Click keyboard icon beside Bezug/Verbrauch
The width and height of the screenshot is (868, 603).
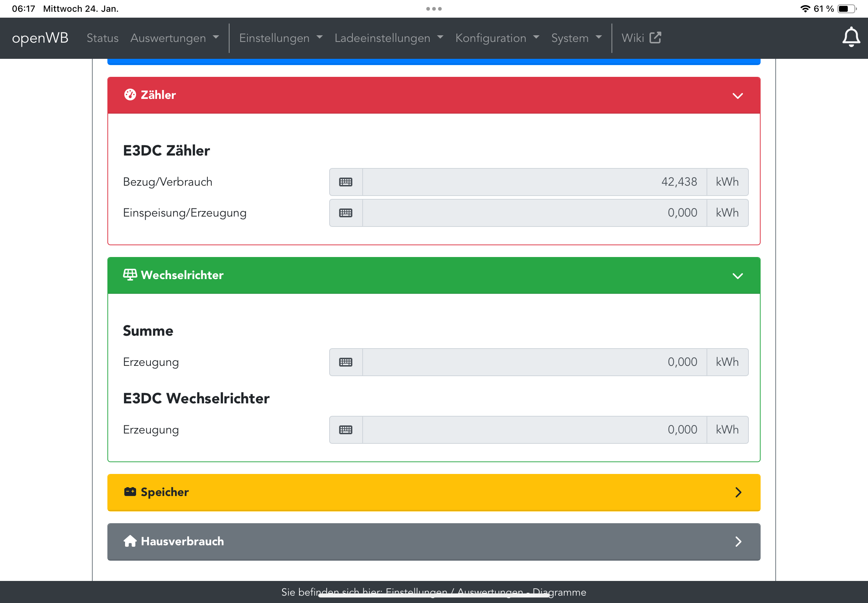coord(345,182)
